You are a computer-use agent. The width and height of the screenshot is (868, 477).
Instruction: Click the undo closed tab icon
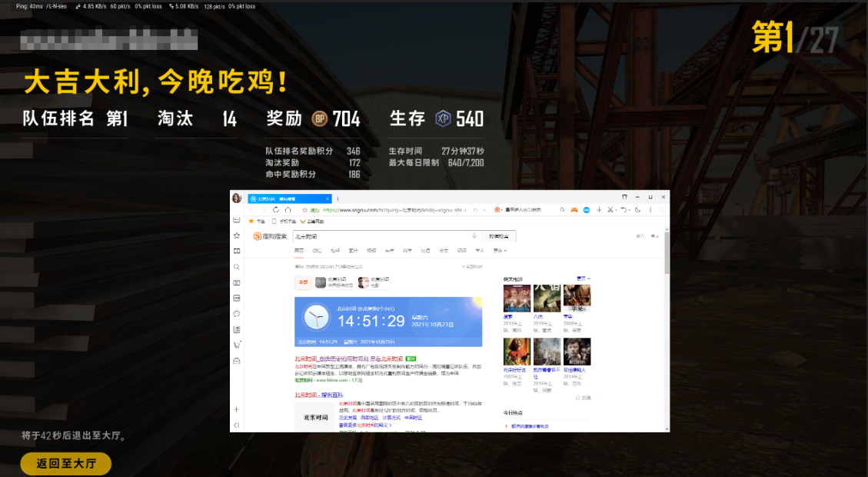[624, 210]
